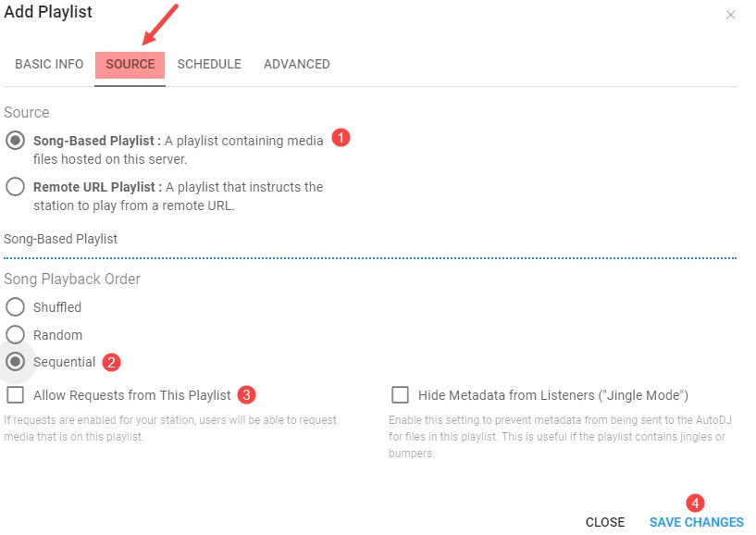Open the Basic Info tab
The image size is (756, 535).
point(49,64)
